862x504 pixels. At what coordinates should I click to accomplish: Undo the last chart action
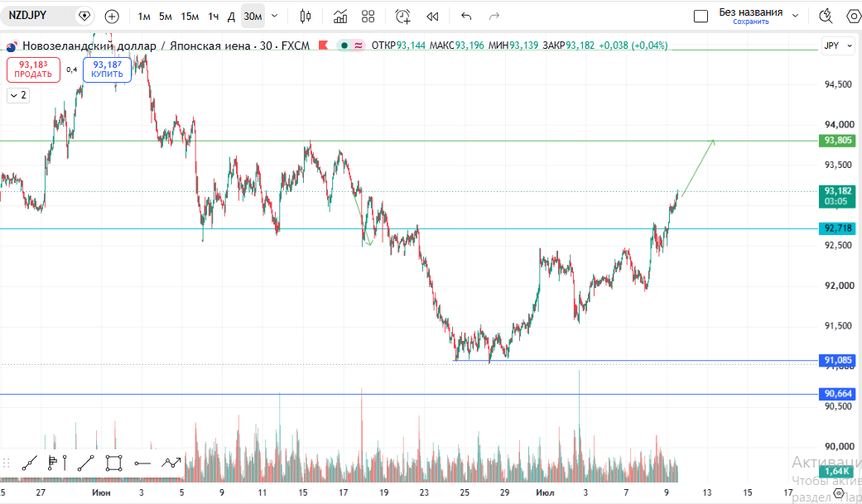[466, 17]
